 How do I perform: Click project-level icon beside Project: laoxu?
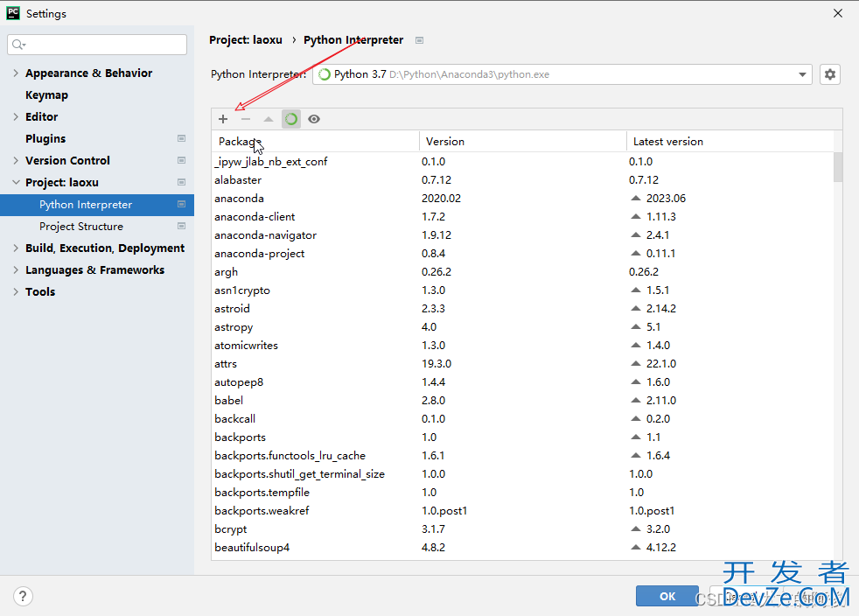pos(181,183)
